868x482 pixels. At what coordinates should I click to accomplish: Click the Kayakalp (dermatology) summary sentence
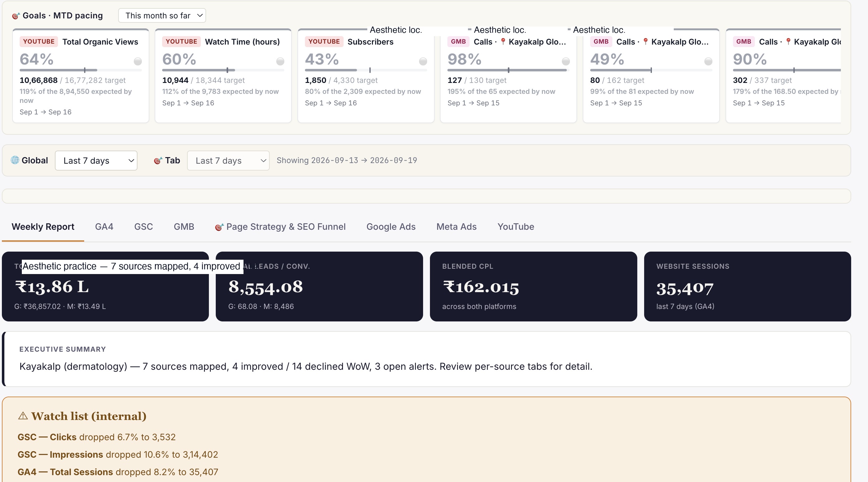306,366
